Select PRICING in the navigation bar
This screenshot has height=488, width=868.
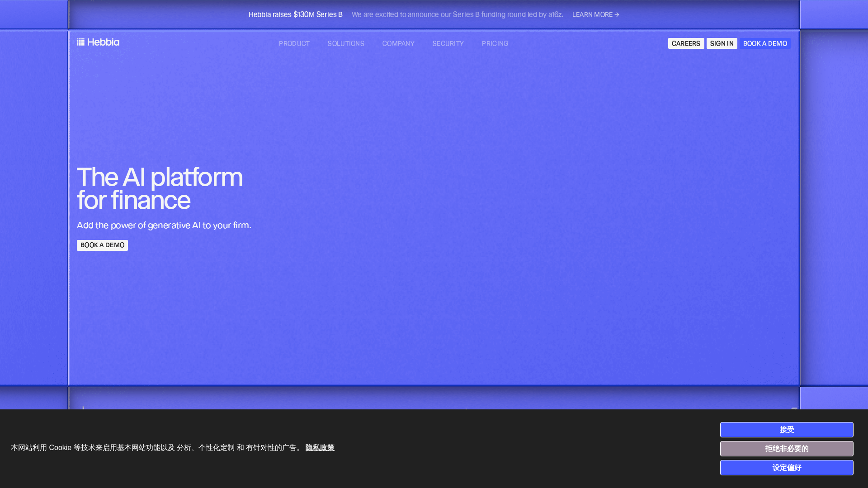[495, 43]
